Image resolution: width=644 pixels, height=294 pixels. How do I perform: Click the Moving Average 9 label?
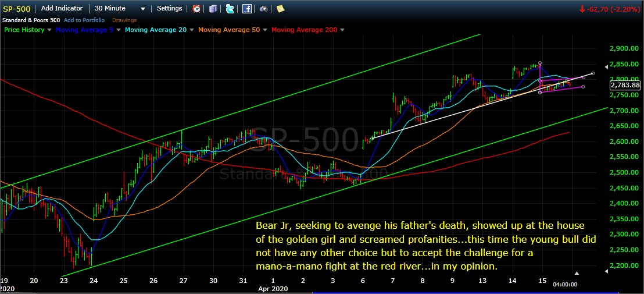click(x=84, y=30)
